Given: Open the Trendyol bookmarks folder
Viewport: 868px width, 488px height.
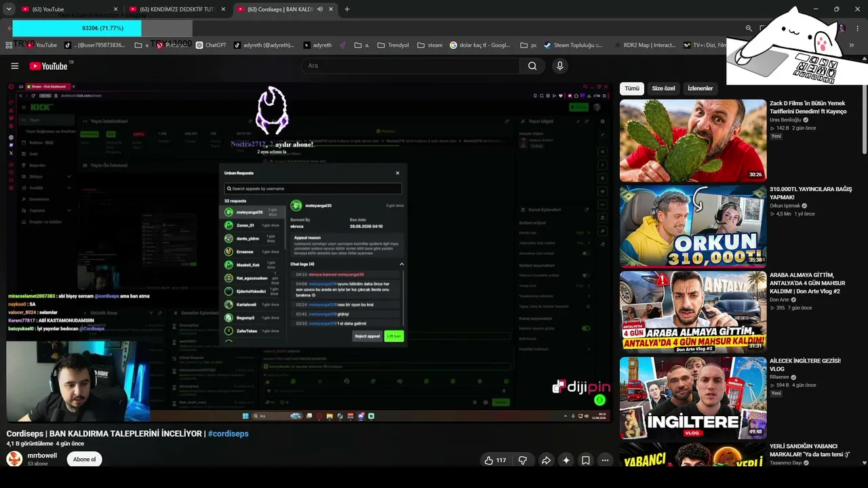Looking at the screenshot, I should (x=393, y=45).
